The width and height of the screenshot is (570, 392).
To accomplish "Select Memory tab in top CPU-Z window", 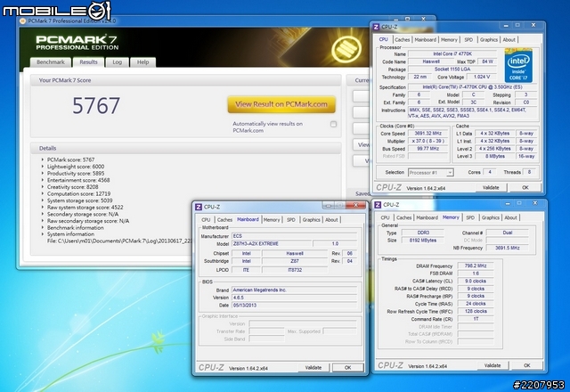I will (x=449, y=39).
